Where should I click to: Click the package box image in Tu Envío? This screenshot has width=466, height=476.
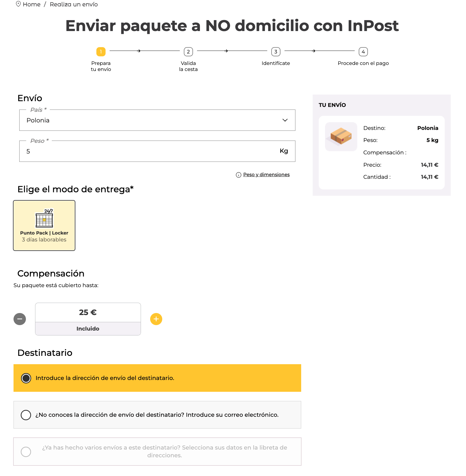[x=341, y=137]
